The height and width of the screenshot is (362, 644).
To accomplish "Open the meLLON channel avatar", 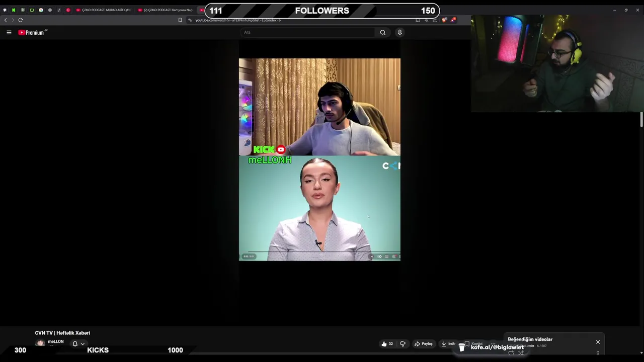I will coord(40,343).
